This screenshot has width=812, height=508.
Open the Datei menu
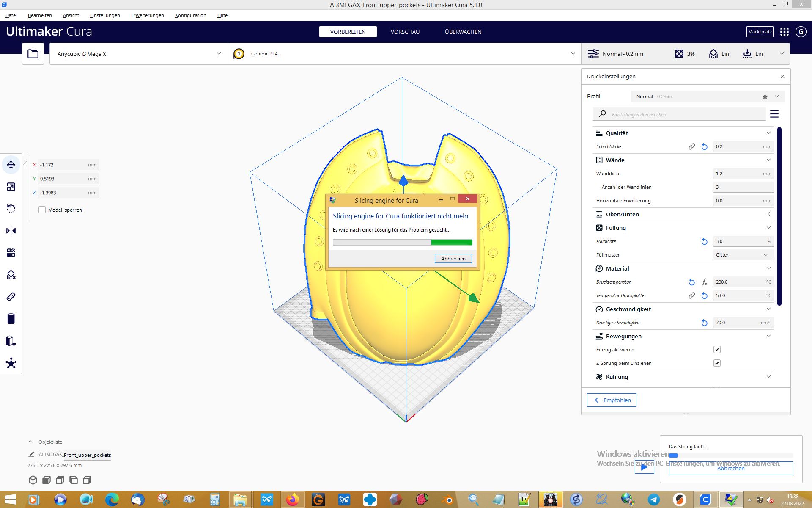coord(11,15)
